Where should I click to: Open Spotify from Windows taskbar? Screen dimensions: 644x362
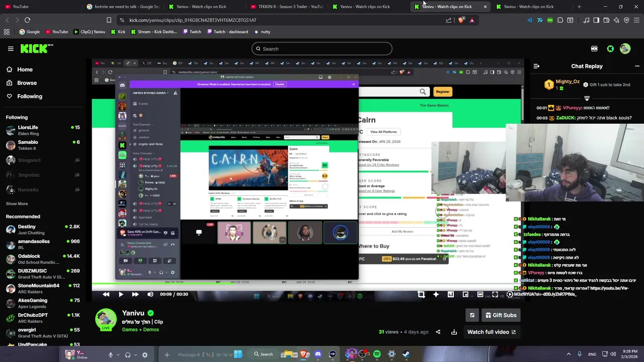coord(377,354)
